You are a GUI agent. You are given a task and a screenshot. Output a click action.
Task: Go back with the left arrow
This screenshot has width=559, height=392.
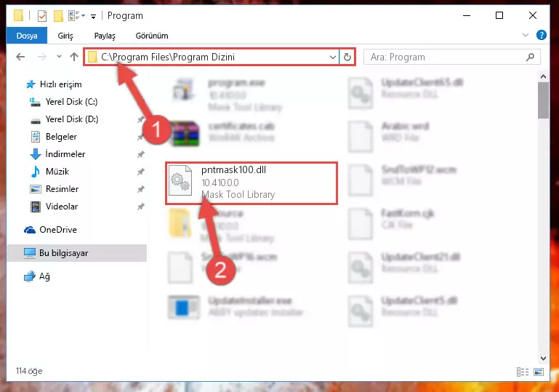20,57
